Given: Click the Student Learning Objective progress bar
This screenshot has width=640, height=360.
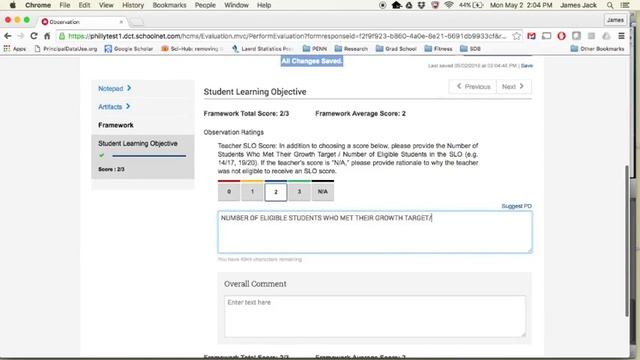Looking at the screenshot, I should coord(149,156).
